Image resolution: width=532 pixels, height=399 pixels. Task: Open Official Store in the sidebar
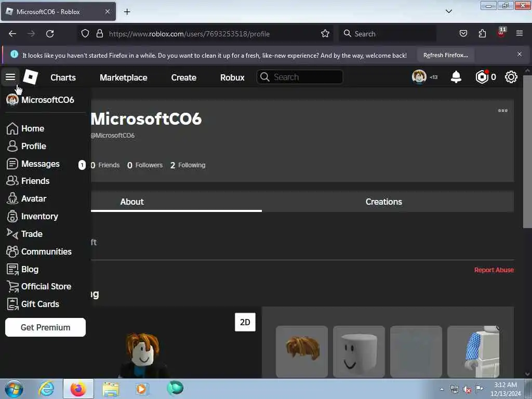click(x=46, y=287)
